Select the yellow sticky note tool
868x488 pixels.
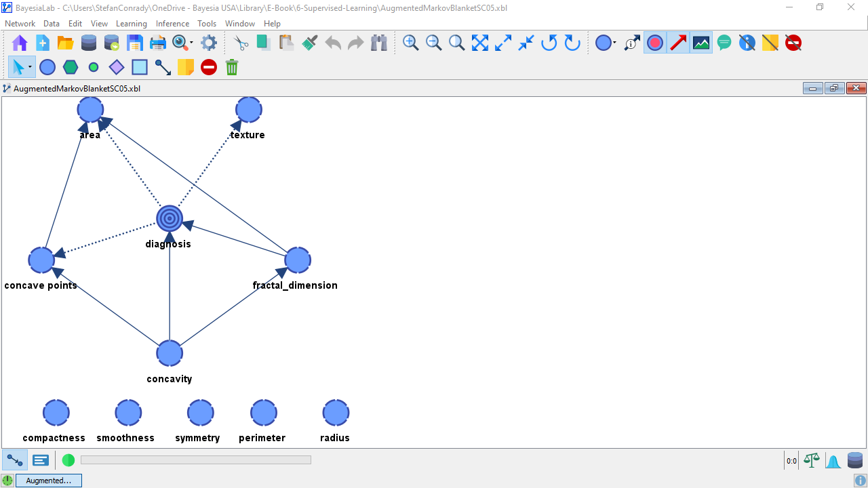(x=186, y=67)
